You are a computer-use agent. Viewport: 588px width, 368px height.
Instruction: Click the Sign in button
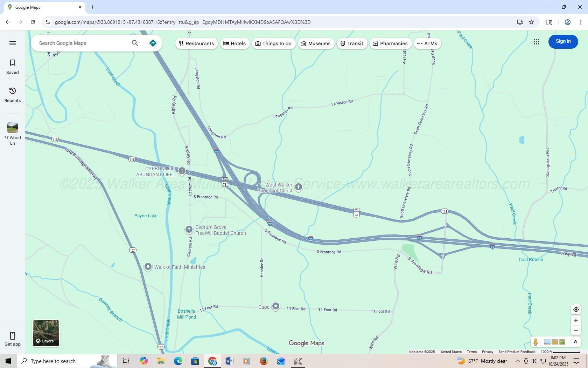[x=563, y=41]
